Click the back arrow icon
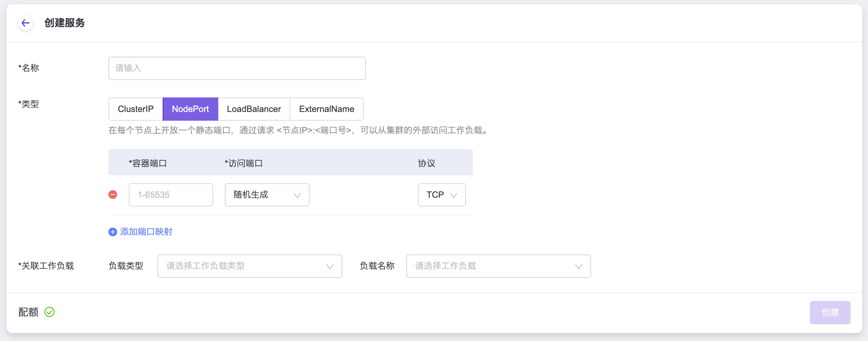The width and height of the screenshot is (868, 341). point(25,23)
